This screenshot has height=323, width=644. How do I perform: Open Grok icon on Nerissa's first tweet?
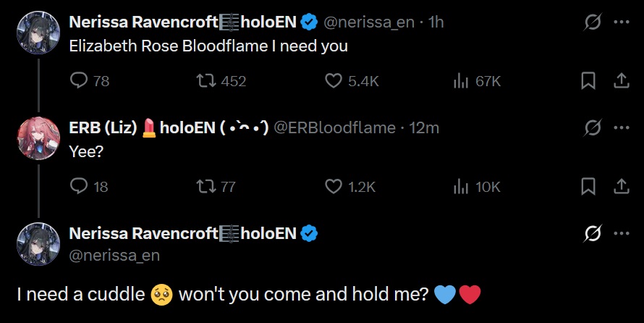593,22
